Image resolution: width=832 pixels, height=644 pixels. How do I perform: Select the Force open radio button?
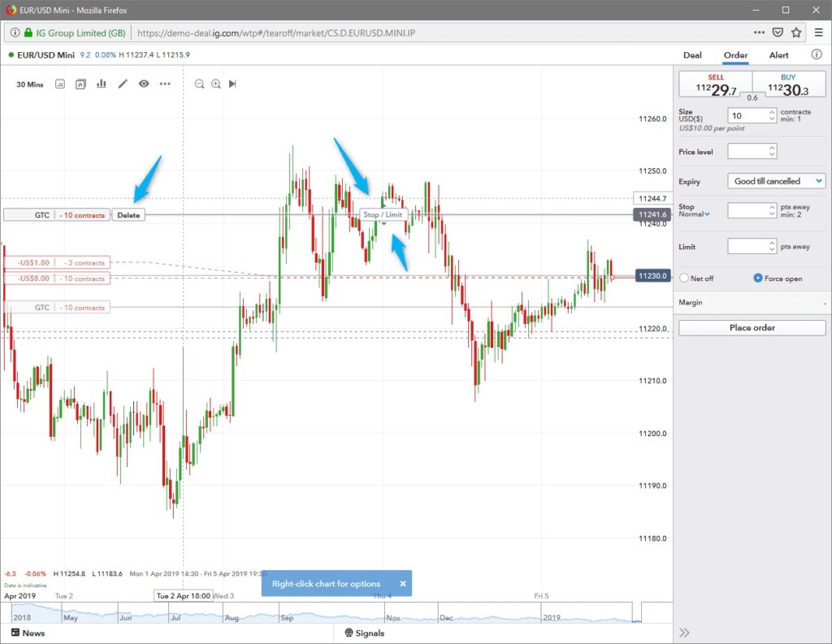click(x=757, y=278)
